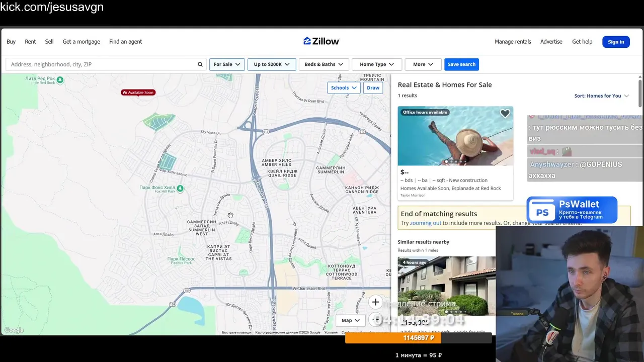
Task: Change the Sort: Homes for You option
Action: (602, 96)
